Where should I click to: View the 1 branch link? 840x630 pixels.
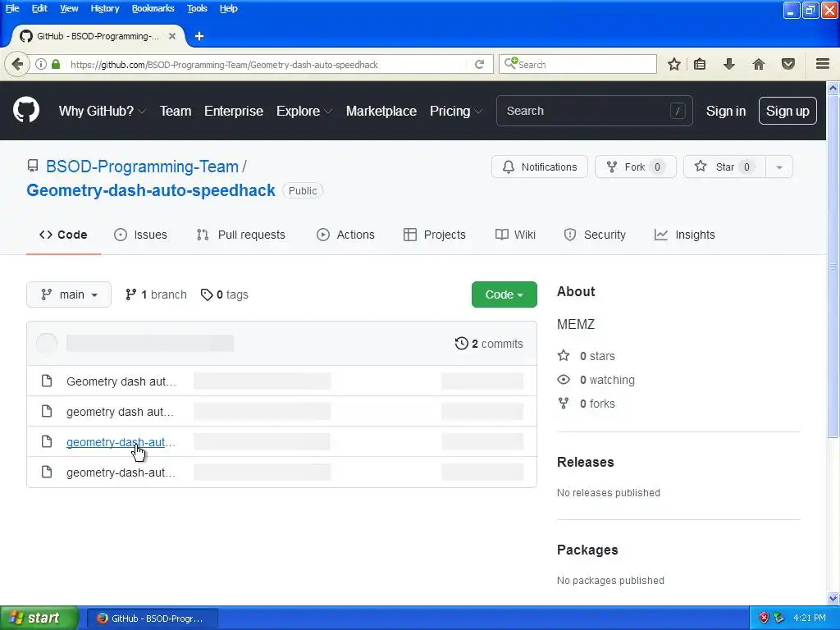coord(156,294)
